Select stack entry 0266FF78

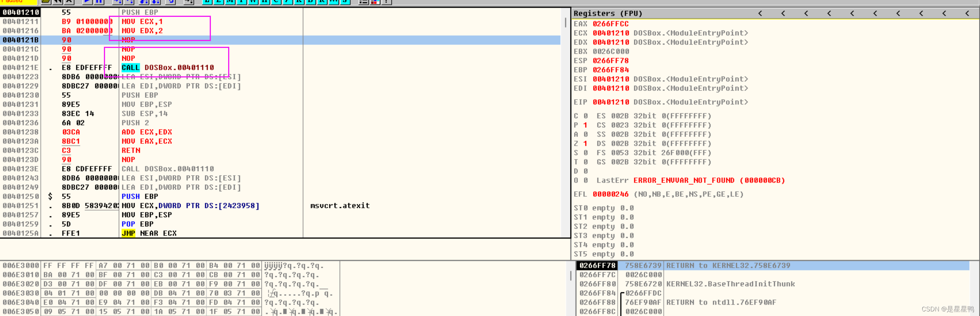[597, 265]
